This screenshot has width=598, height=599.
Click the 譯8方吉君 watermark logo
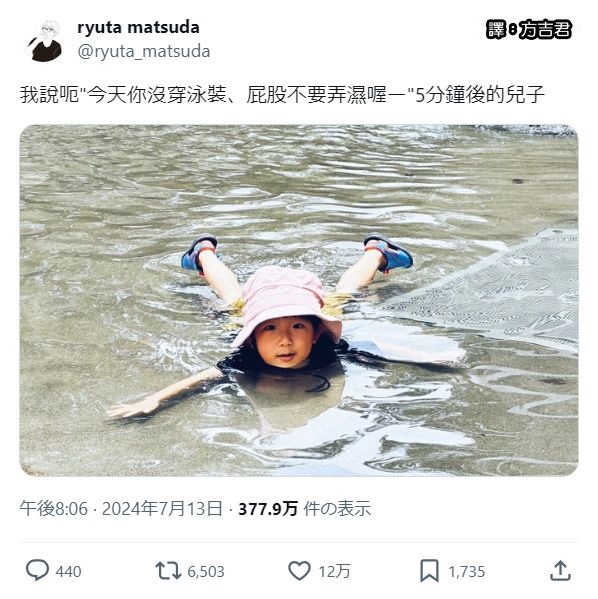(x=529, y=29)
